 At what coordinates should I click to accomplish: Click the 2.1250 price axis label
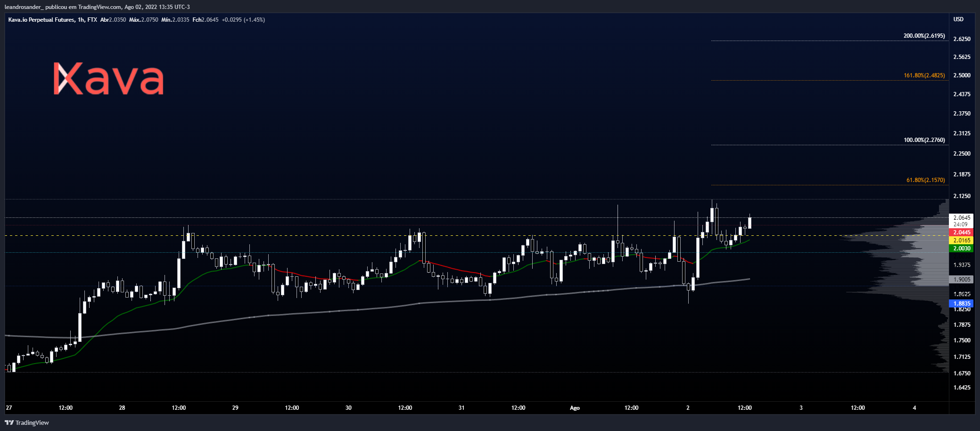962,196
